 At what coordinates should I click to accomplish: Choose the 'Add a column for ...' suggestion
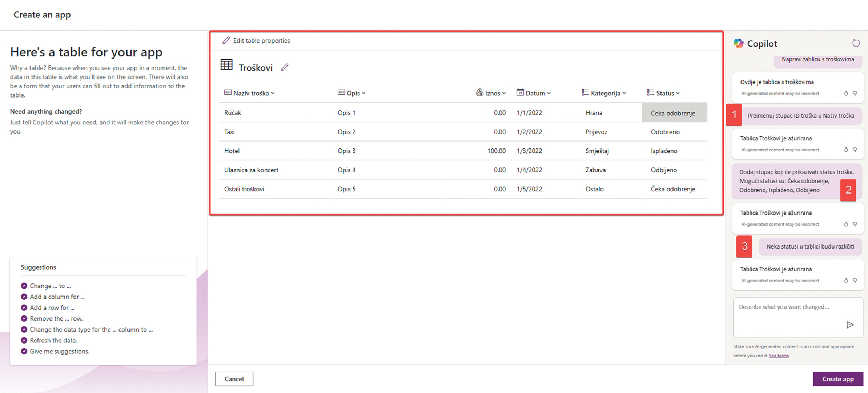pyautogui.click(x=57, y=297)
